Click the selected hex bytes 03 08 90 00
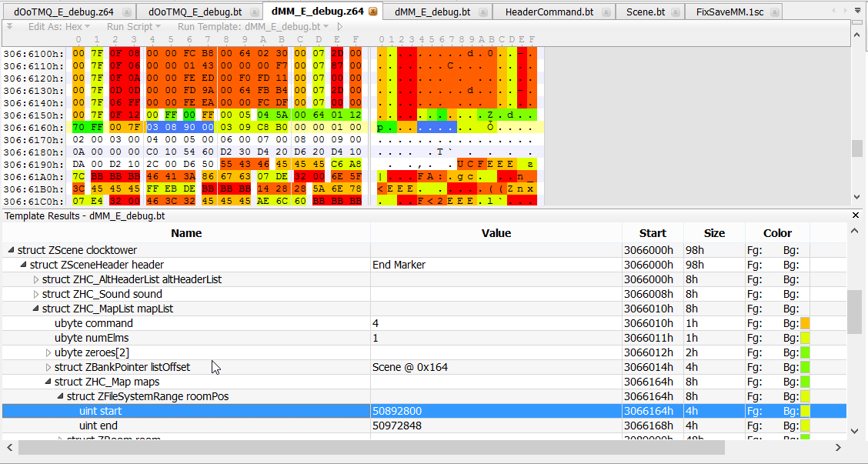The image size is (868, 464). pyautogui.click(x=181, y=128)
